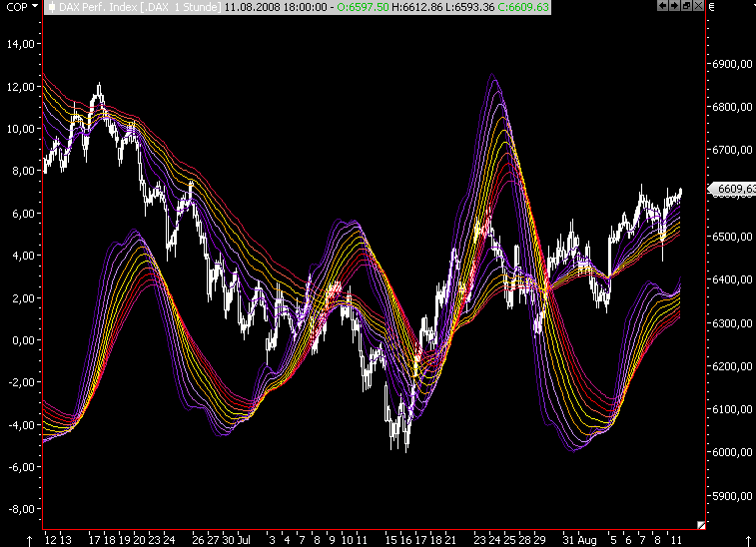This screenshot has width=756, height=547.
Task: Open the COP indicator dropdown
Action: pyautogui.click(x=22, y=7)
